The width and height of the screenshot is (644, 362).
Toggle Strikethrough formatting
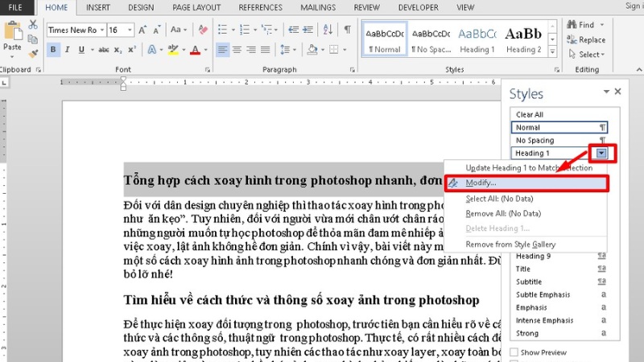104,50
